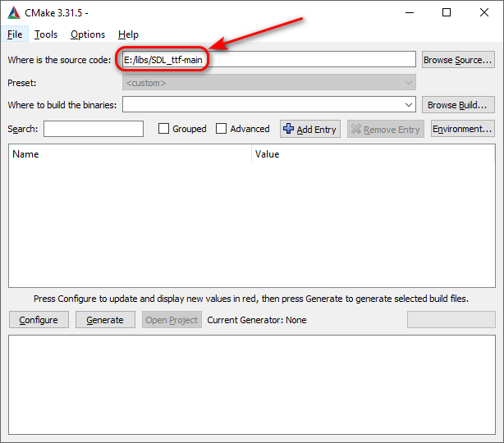Click the CMake logo icon in title bar

coord(13,12)
